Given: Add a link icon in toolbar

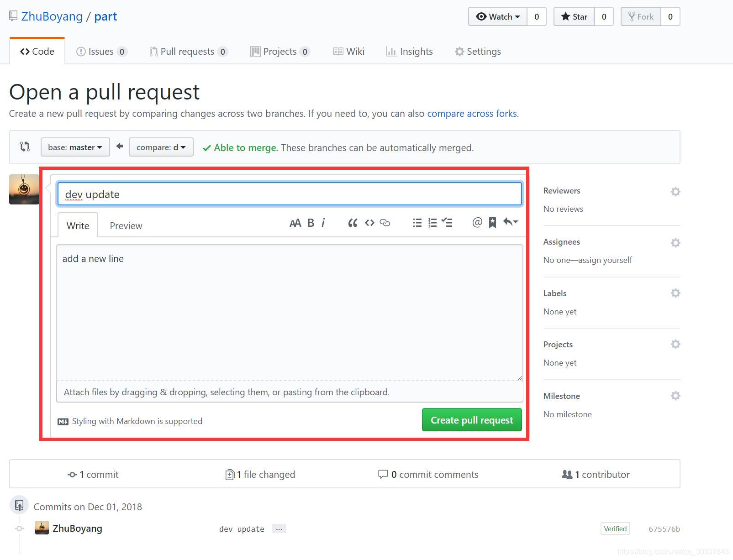Looking at the screenshot, I should 385,223.
